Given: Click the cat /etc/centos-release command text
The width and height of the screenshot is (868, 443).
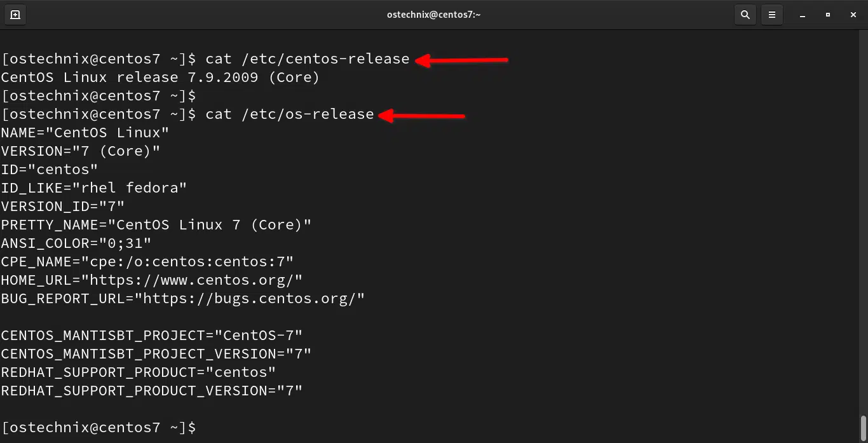Looking at the screenshot, I should pyautogui.click(x=307, y=58).
